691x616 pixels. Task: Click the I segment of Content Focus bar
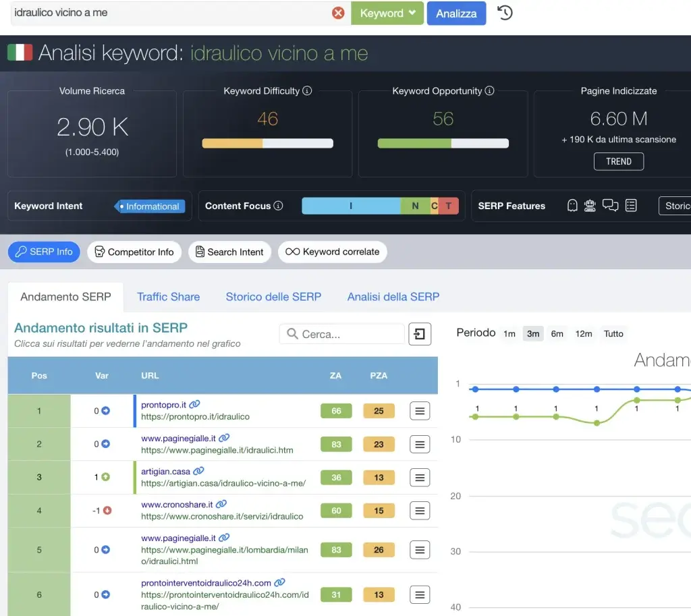(x=351, y=206)
